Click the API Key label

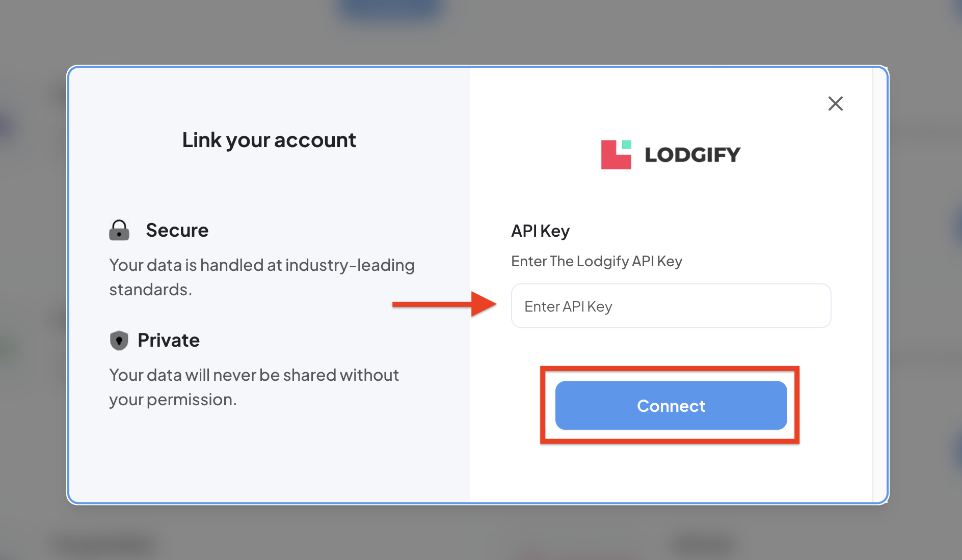[540, 231]
